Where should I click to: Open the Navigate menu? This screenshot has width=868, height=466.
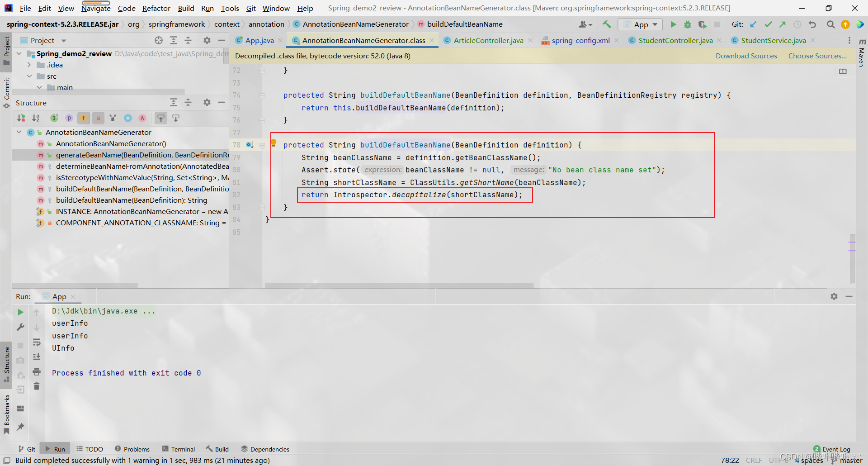pyautogui.click(x=96, y=8)
